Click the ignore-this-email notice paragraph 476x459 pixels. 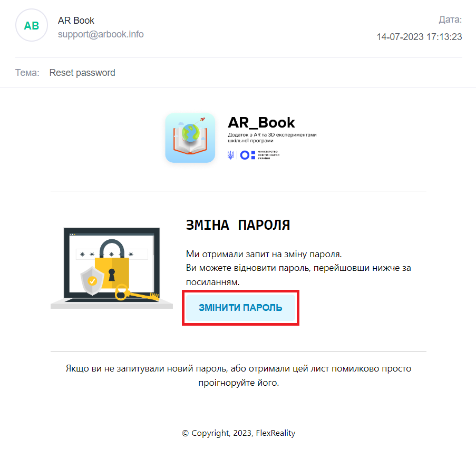(x=239, y=376)
